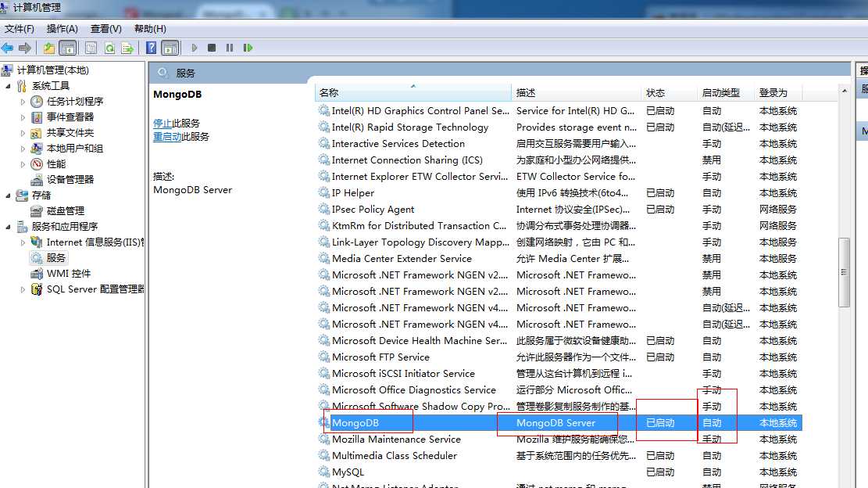Pause service with the Pause toolbar button
Screen dimensions: 868x488
[x=230, y=48]
